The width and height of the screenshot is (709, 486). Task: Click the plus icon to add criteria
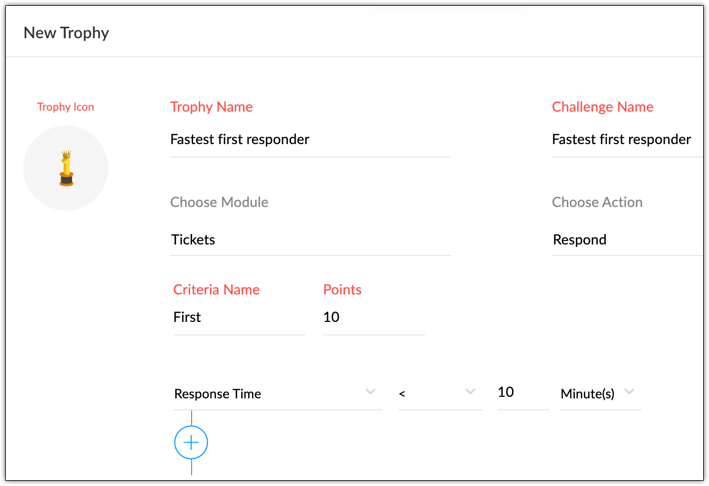click(191, 442)
